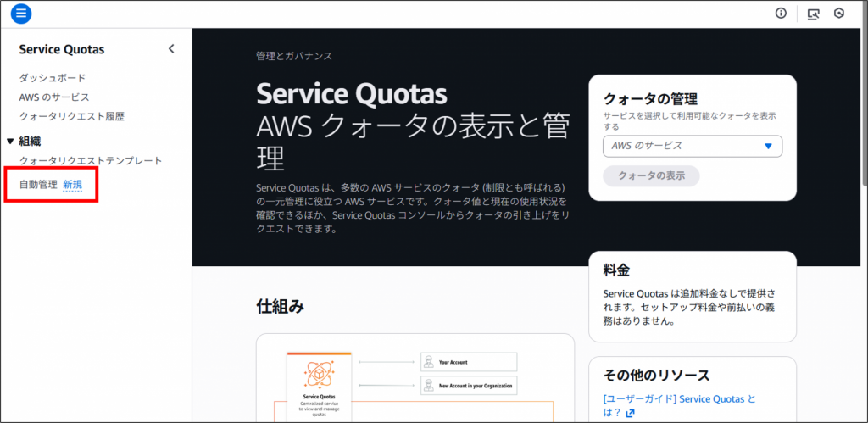Image resolution: width=868 pixels, height=423 pixels.
Task: Open the AWS のサービス dropdown
Action: coord(692,146)
